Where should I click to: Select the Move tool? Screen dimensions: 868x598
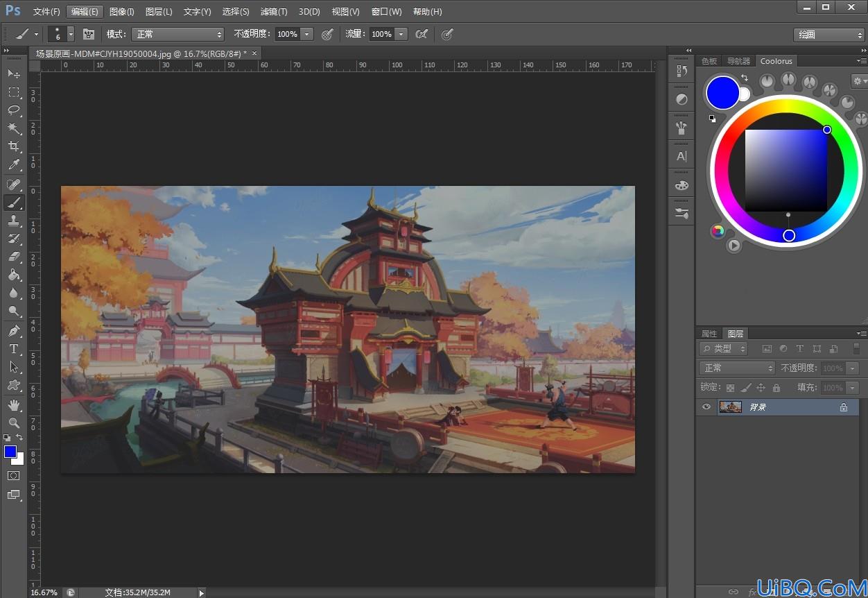click(x=14, y=74)
